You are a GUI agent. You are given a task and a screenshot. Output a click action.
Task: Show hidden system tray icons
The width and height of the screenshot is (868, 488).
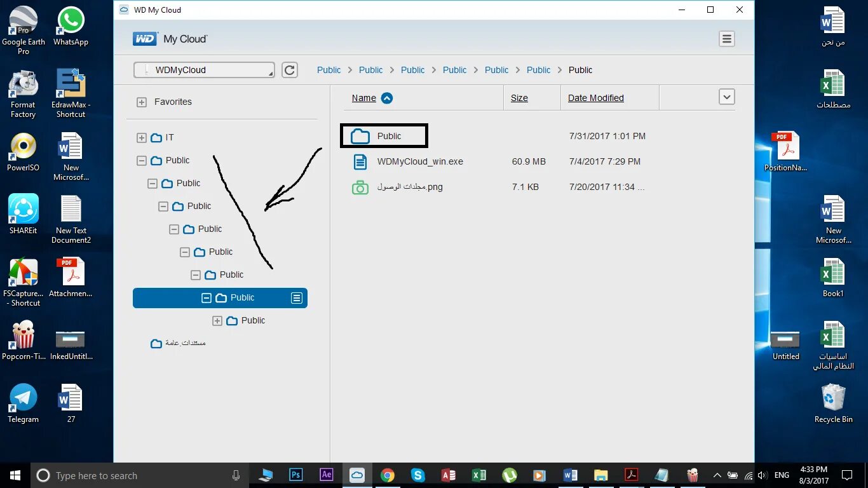point(717,475)
